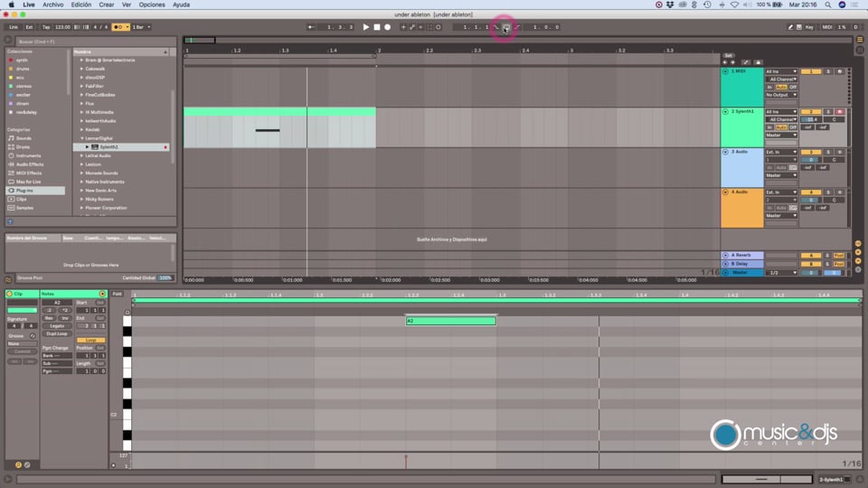Click the Stop transport button
Screen dimensions: 868x488
(377, 26)
